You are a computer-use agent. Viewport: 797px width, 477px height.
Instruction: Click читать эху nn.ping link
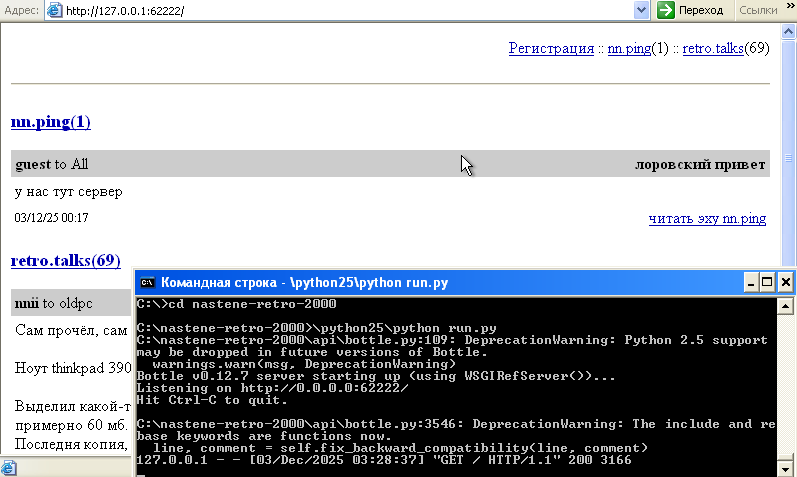(x=707, y=218)
